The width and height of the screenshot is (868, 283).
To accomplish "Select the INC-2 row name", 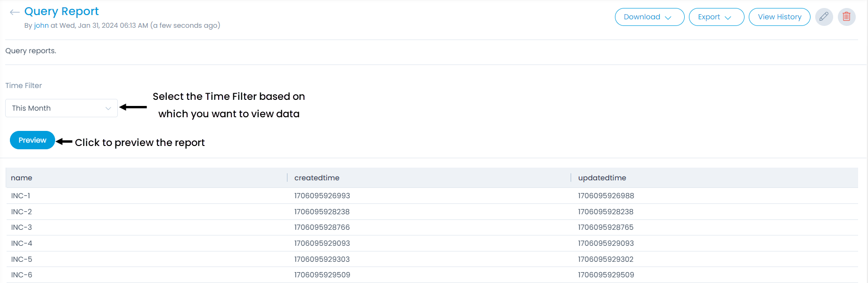I will tap(22, 212).
